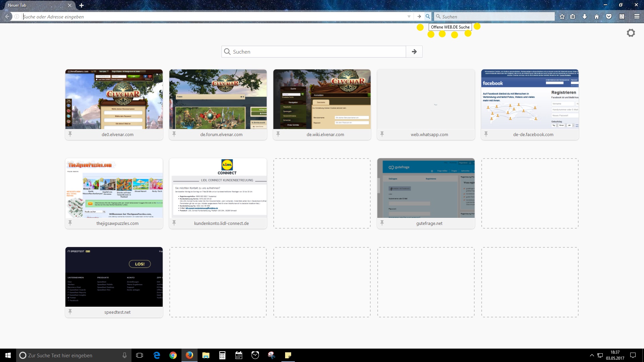Open the Firefox hamburger menu
644x362 pixels.
point(637,16)
